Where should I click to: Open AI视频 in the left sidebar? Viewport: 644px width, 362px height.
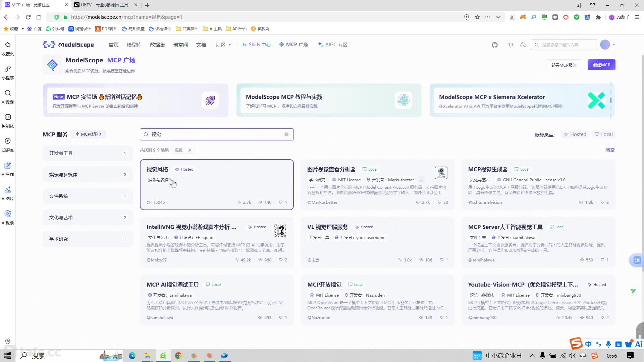tap(8, 218)
